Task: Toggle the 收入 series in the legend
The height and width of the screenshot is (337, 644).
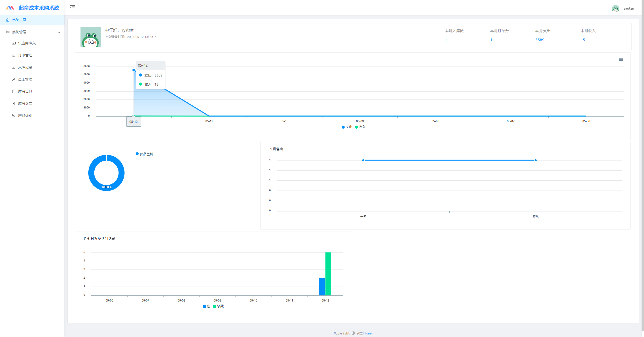Action: click(360, 127)
